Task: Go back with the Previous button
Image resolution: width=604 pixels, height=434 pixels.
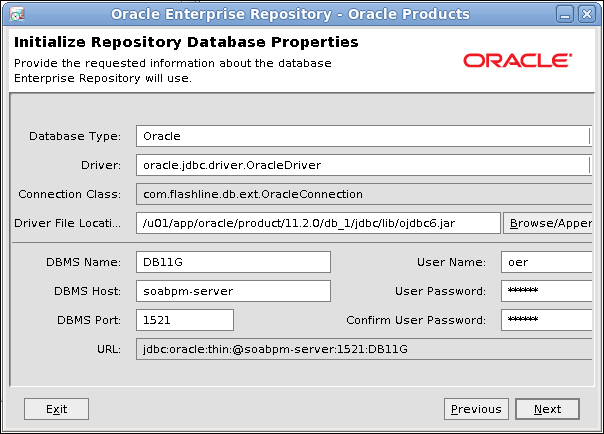Action: pyautogui.click(x=476, y=409)
